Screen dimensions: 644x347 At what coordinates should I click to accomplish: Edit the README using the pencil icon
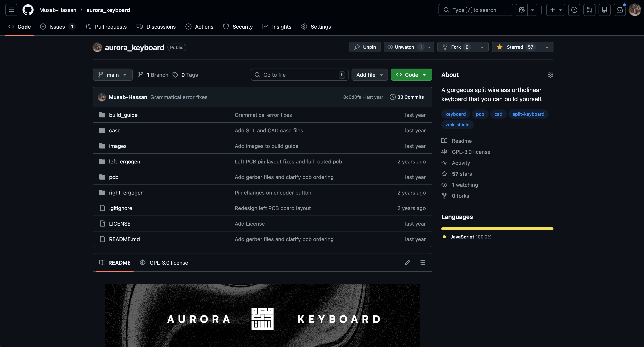tap(407, 263)
